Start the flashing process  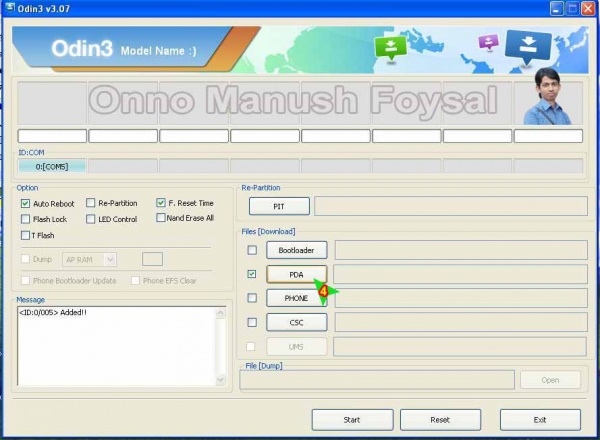point(352,420)
